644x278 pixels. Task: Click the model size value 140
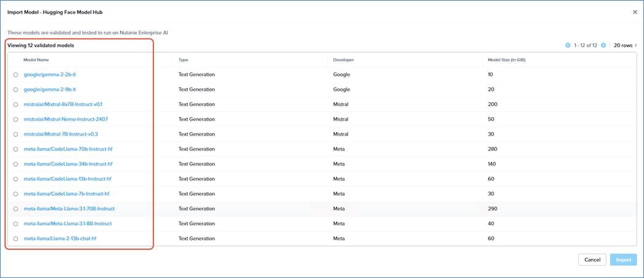click(492, 164)
